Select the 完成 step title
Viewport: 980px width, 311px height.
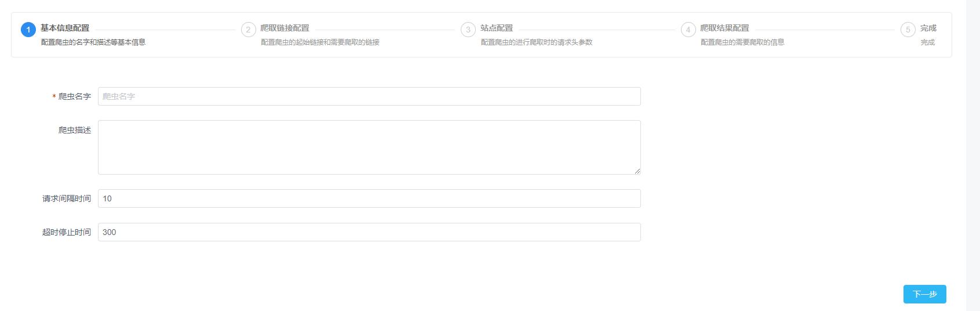(x=928, y=28)
